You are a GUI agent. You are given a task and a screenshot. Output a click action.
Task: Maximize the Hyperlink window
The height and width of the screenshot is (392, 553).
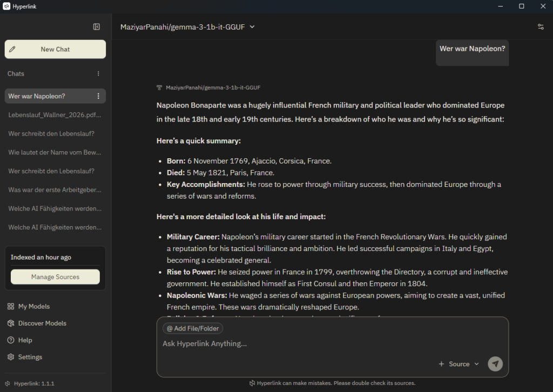click(521, 6)
